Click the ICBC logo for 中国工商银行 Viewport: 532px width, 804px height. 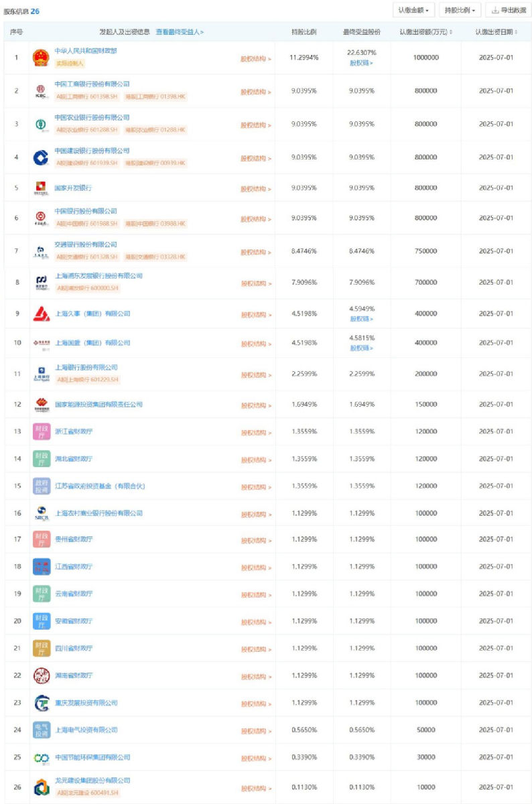point(42,91)
